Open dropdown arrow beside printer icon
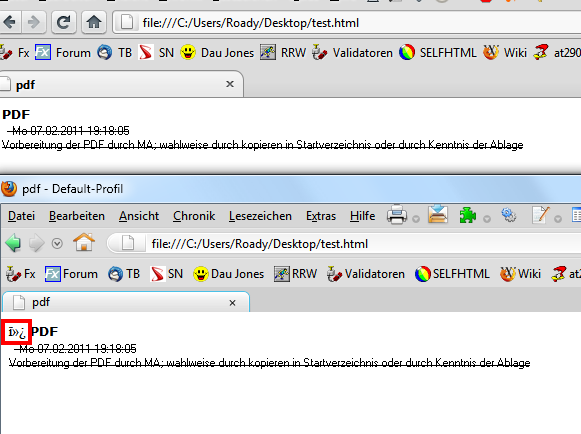 416,219
